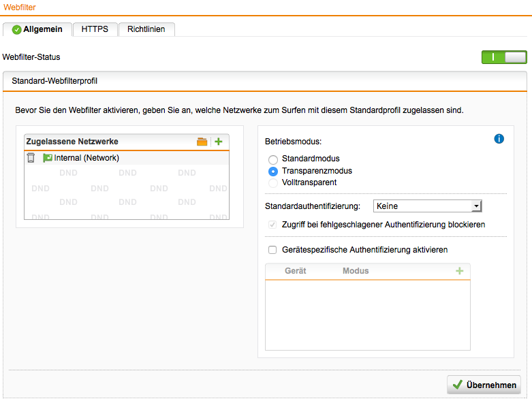Open the blue info icon for Betriebsmodus
This screenshot has width=532, height=401.
pyautogui.click(x=499, y=139)
